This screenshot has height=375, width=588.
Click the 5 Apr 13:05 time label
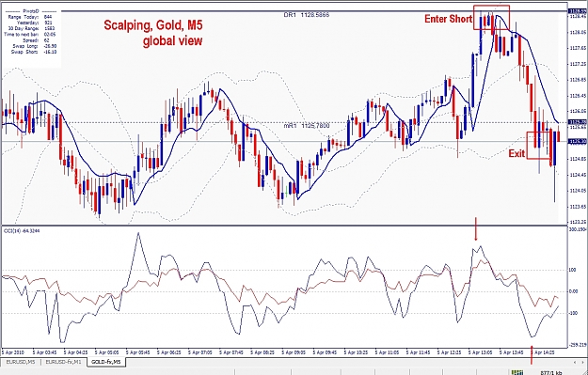click(x=481, y=352)
